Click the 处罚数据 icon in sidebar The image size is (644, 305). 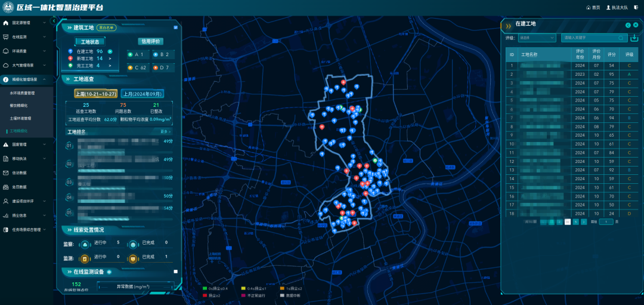click(x=6, y=187)
